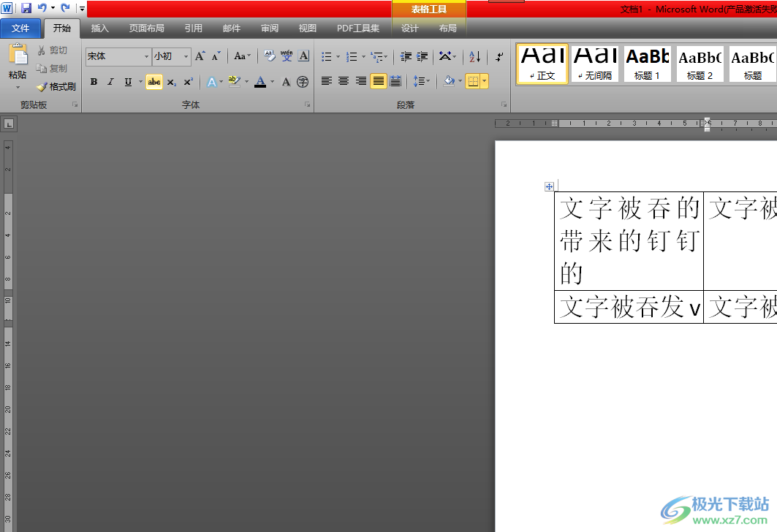The image size is (777, 532).
Task: Open the PDF工具集 tab
Action: coord(357,28)
